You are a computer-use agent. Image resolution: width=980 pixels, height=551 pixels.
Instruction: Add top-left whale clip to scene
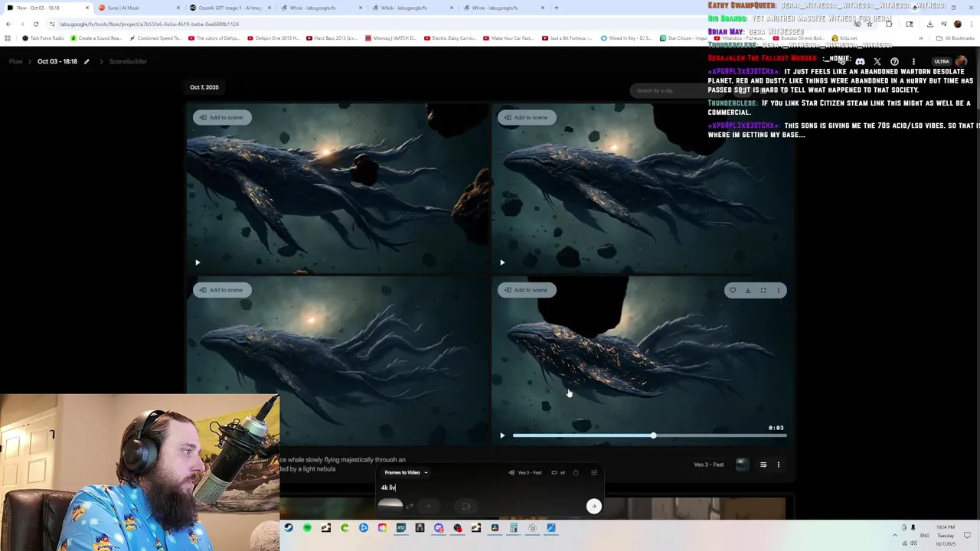221,117
